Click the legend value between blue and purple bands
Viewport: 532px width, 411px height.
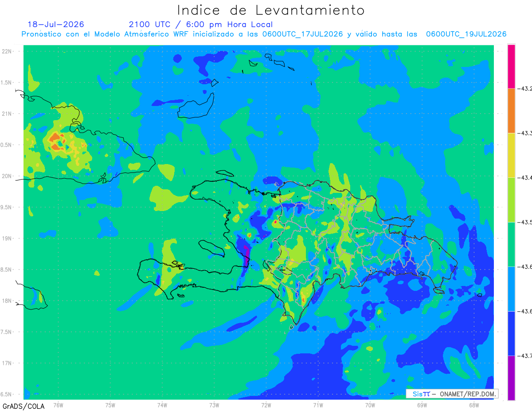525,356
